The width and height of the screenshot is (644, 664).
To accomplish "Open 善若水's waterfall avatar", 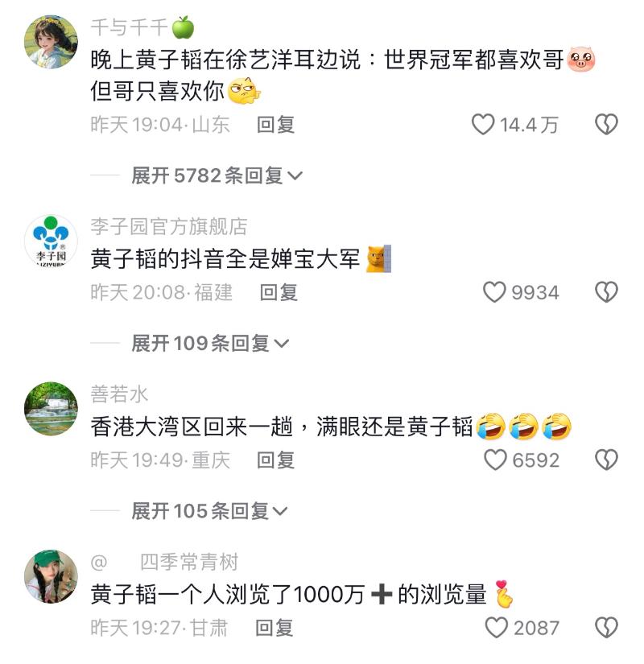I will tap(51, 408).
